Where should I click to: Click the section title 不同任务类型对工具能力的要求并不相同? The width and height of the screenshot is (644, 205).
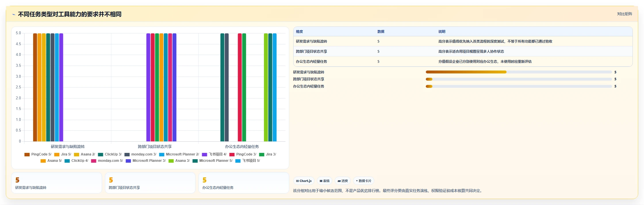coord(70,14)
